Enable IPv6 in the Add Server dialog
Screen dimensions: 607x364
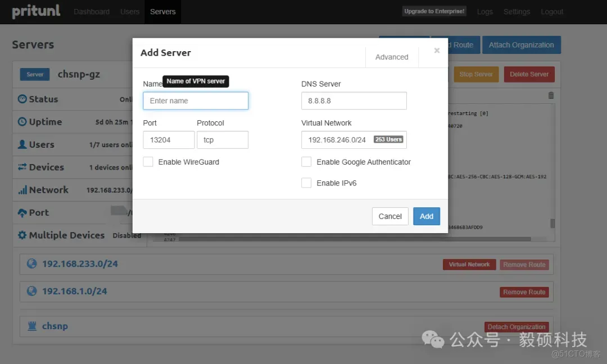pos(306,183)
